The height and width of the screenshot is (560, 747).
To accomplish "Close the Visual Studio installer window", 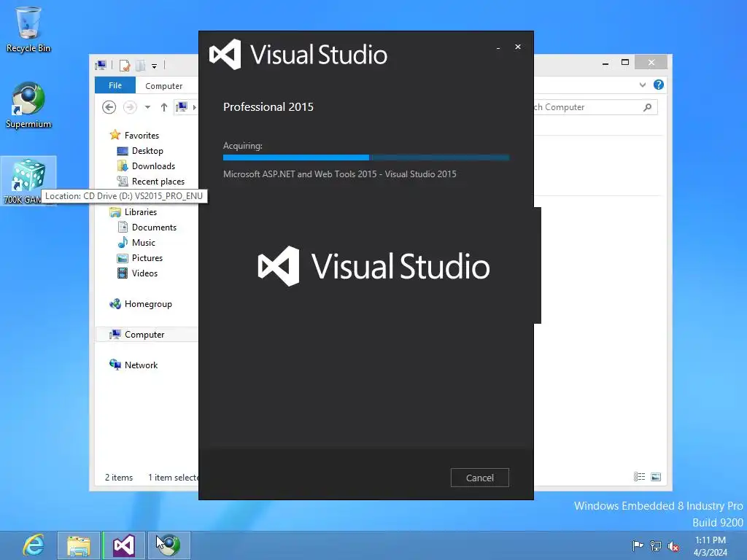I will (517, 47).
